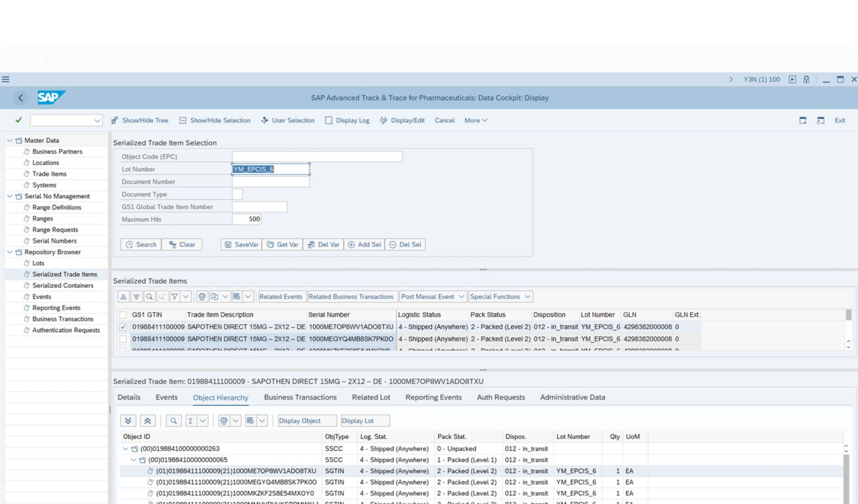Check the second row serial 1000MEGYQ4MB8SK7PK0O checkbox
The image size is (858, 504).
click(123, 339)
